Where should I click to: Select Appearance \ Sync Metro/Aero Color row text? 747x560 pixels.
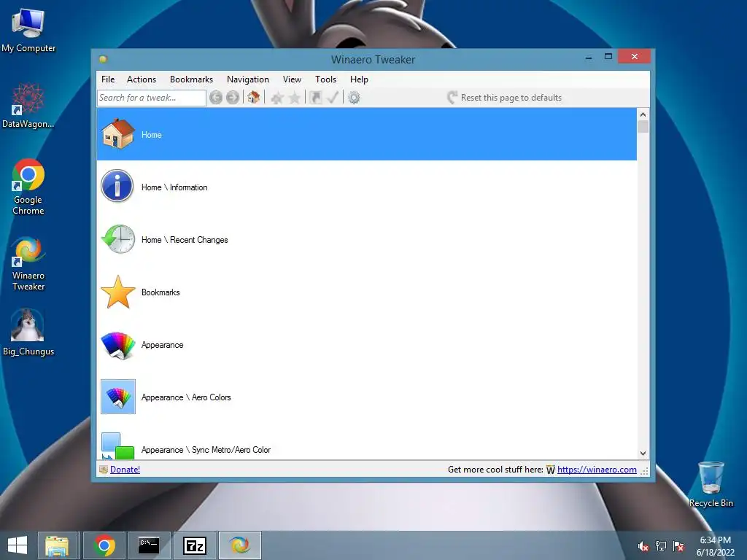click(x=206, y=450)
